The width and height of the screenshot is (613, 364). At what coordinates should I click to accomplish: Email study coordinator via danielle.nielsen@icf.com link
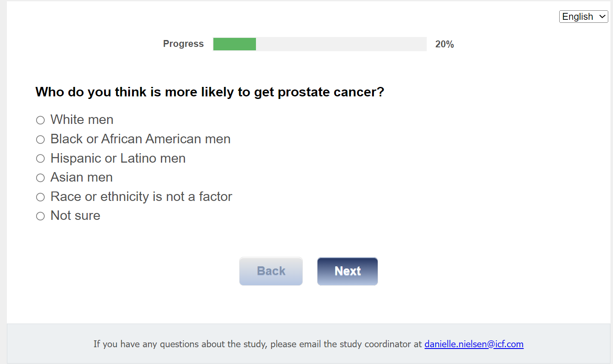(474, 344)
